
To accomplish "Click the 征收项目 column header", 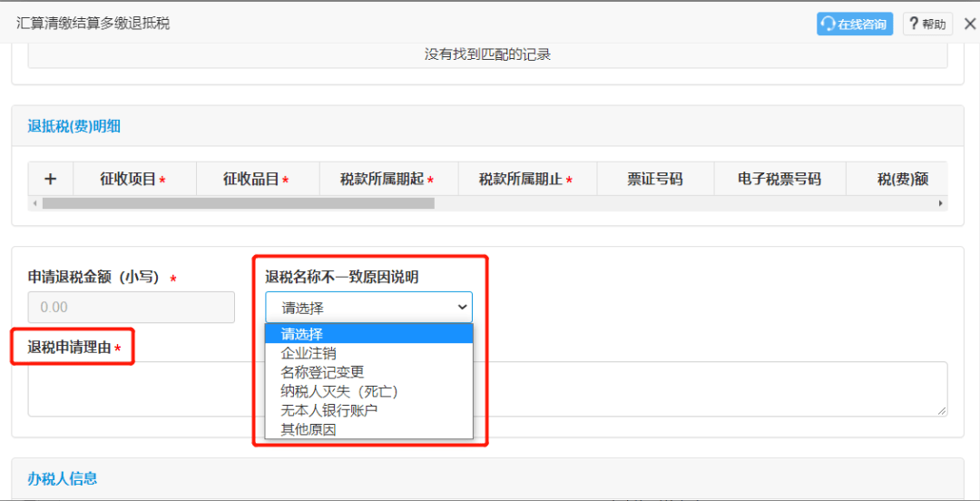I will [x=133, y=180].
